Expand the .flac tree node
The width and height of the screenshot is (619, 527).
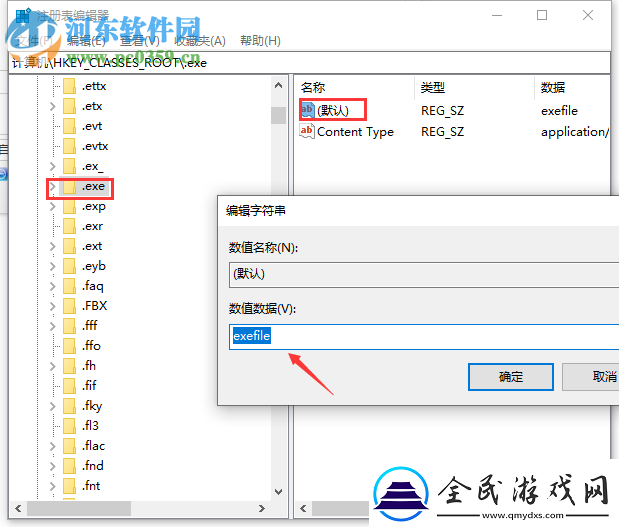(53, 446)
